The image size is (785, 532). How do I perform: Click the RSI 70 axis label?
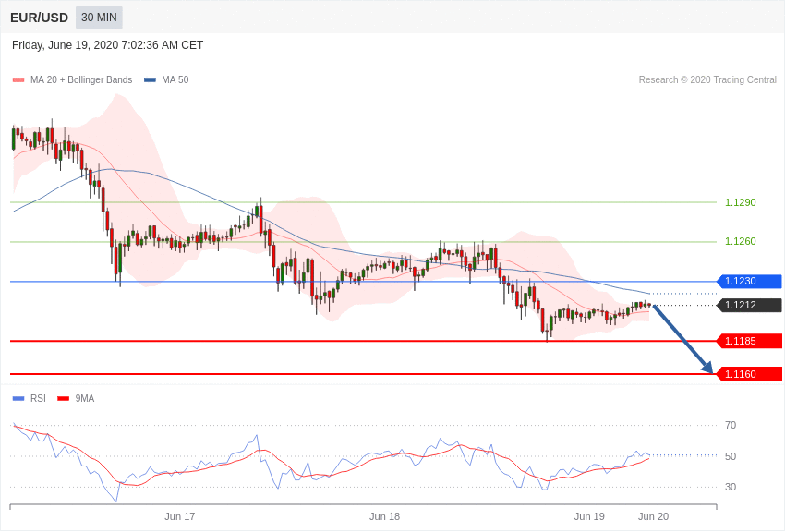[731, 426]
